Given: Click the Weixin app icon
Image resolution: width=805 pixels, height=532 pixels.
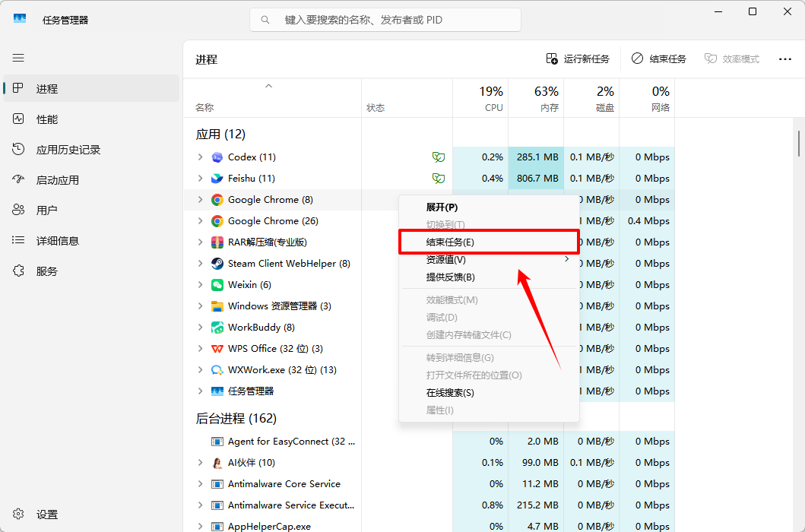Looking at the screenshot, I should point(217,285).
